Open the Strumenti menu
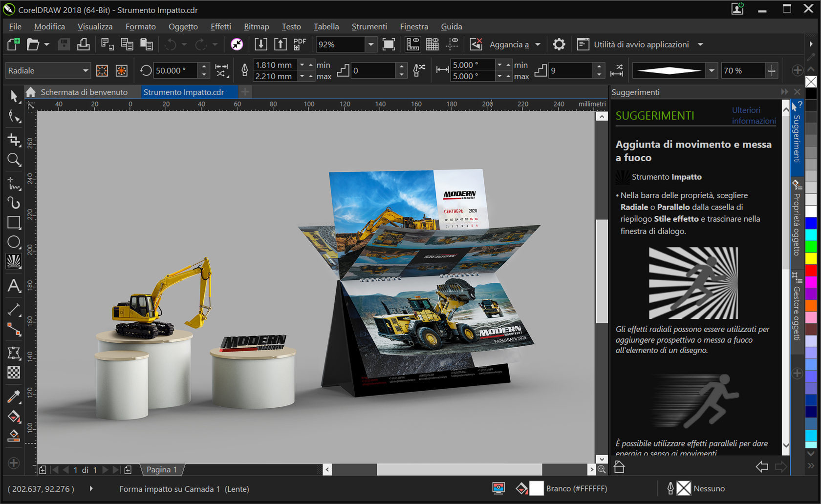 (369, 26)
